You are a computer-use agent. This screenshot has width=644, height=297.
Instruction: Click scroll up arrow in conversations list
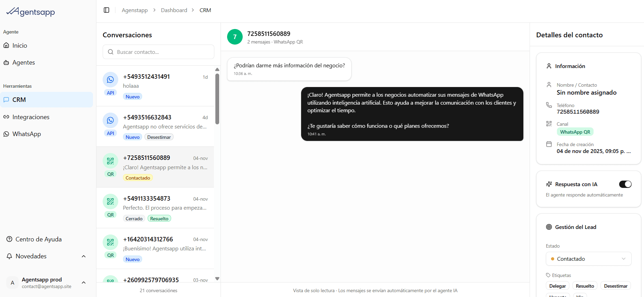217,69
